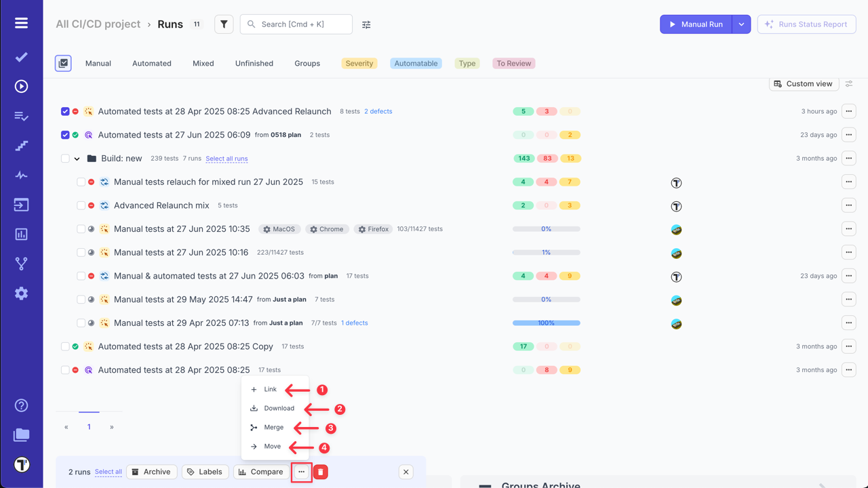Select Merge from the context menu
The height and width of the screenshot is (488, 868).
click(x=273, y=427)
